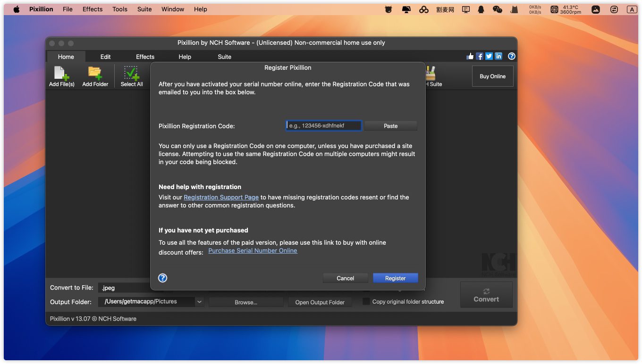The image size is (642, 364).
Task: Open the Twitter share icon
Action: [x=489, y=56]
